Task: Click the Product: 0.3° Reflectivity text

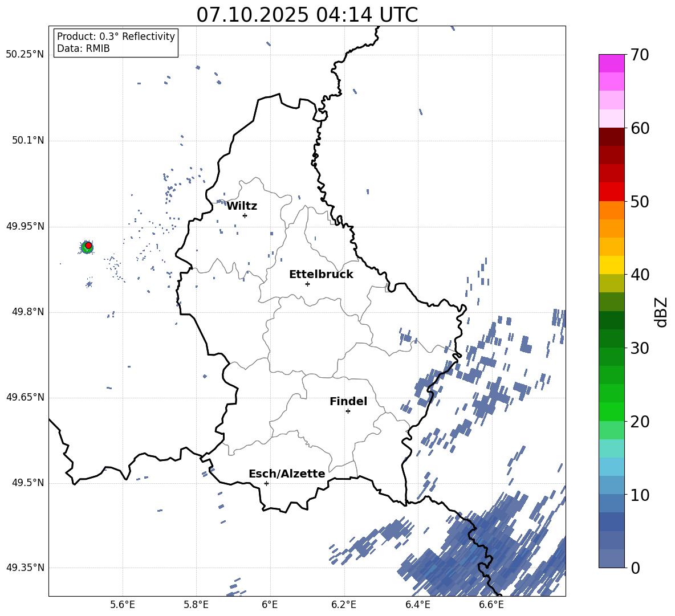Action: [116, 36]
